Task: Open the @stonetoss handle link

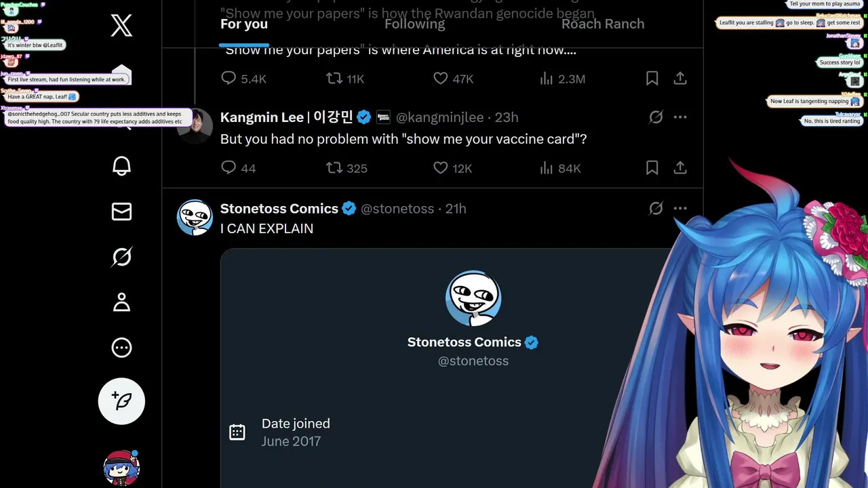Action: (x=397, y=209)
